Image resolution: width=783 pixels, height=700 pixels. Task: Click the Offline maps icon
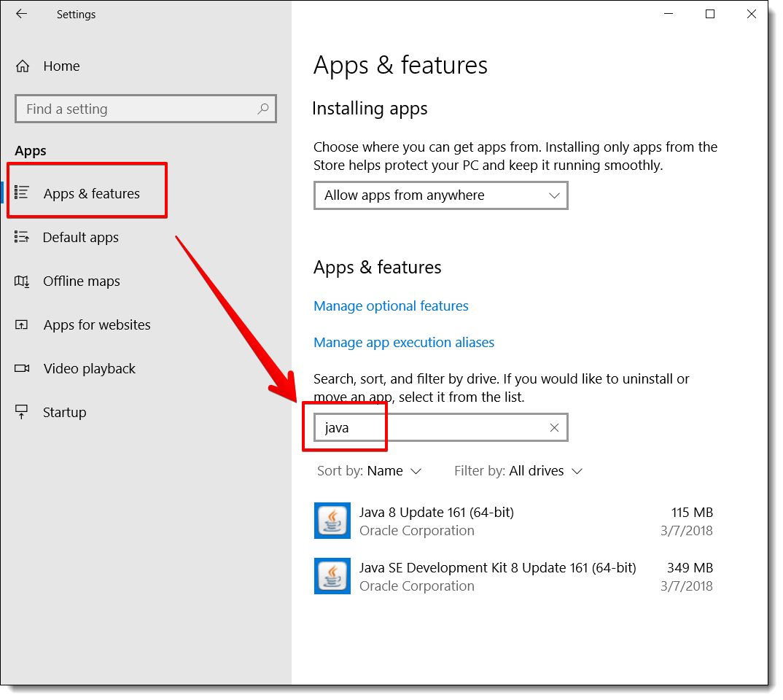coord(21,281)
